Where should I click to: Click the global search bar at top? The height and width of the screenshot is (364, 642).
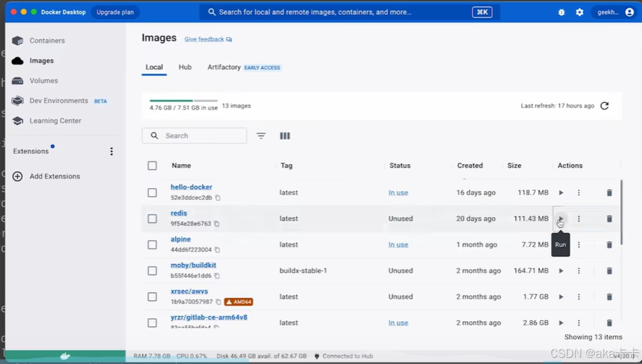click(349, 12)
